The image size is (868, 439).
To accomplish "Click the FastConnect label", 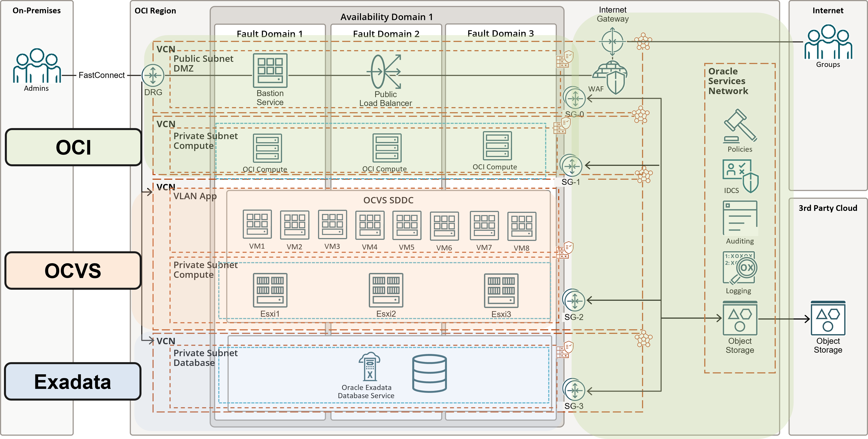I will pos(102,75).
